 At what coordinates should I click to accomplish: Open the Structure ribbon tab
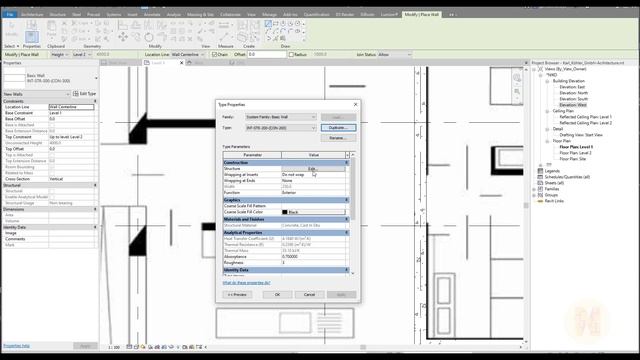coord(58,14)
